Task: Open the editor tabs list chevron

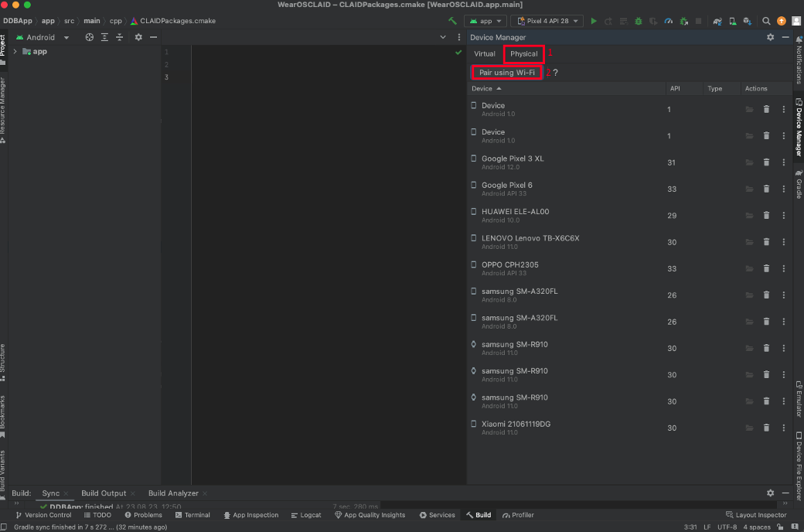Action: (x=443, y=37)
